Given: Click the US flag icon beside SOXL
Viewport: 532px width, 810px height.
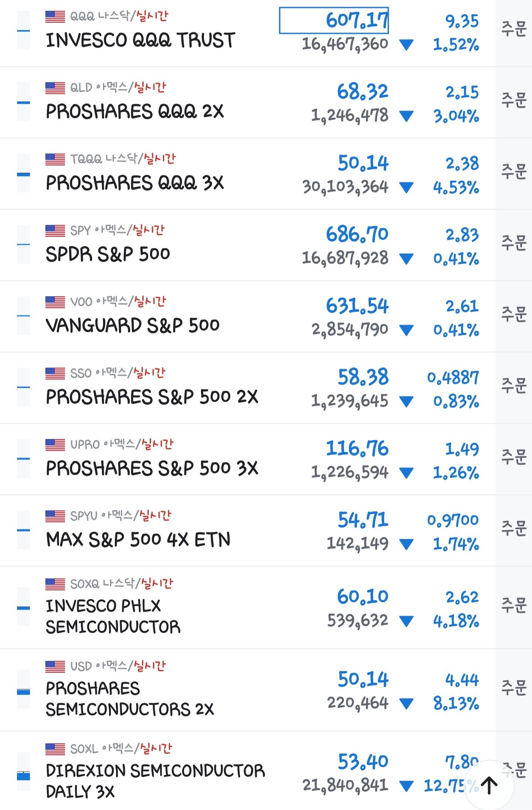Looking at the screenshot, I should tap(55, 749).
